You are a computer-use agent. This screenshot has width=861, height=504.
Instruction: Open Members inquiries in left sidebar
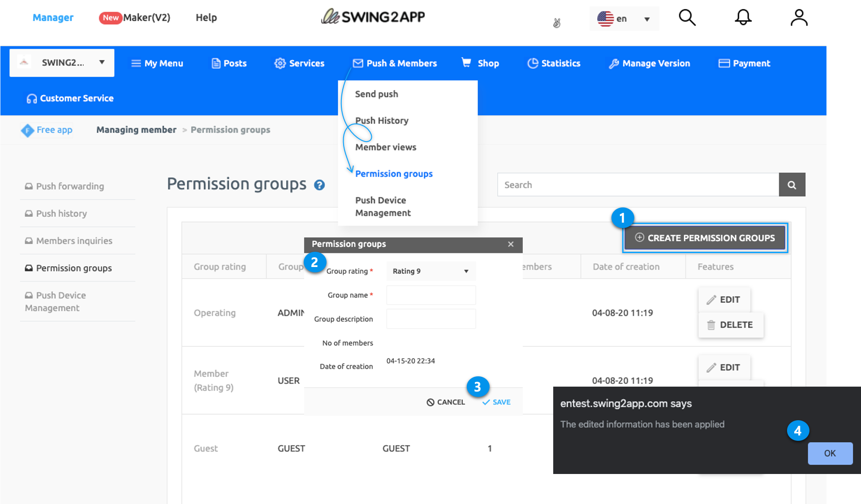click(69, 241)
